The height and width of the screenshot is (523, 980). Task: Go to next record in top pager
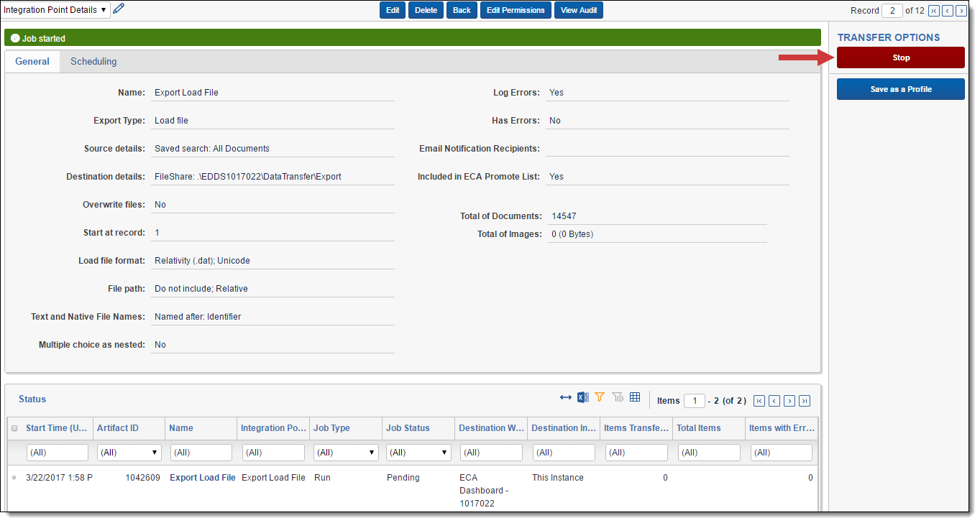click(x=961, y=11)
